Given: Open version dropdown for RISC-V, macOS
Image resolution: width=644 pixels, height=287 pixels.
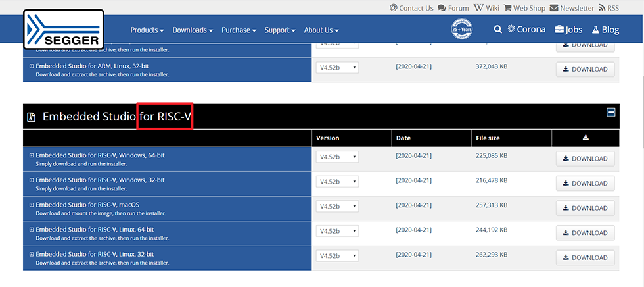Looking at the screenshot, I should pyautogui.click(x=337, y=207).
